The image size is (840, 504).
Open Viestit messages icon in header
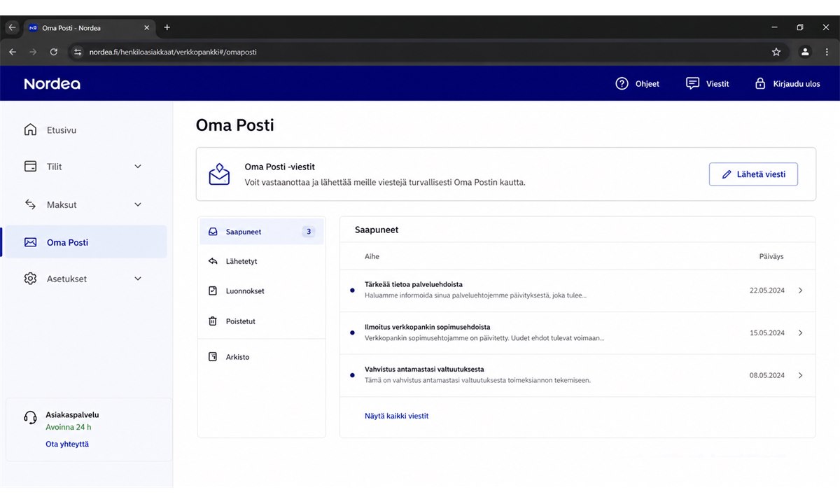[x=692, y=83]
